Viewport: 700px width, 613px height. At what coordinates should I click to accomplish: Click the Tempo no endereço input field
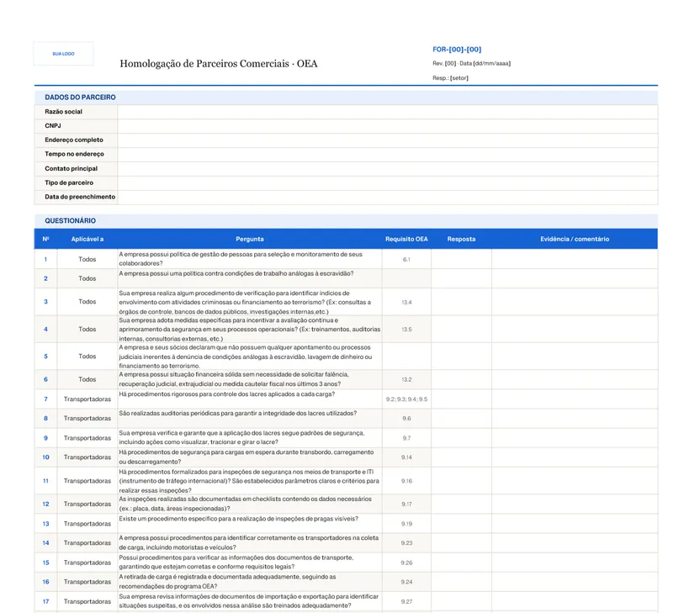(x=388, y=155)
